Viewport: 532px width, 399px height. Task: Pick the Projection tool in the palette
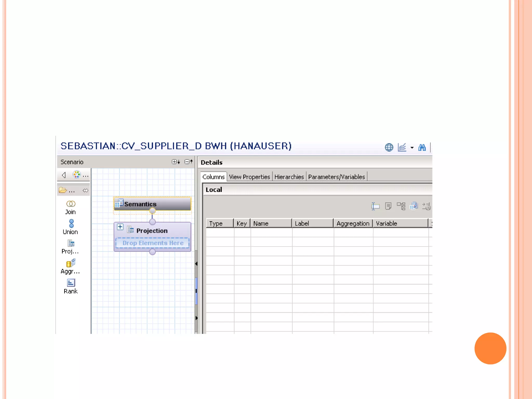[x=70, y=247]
